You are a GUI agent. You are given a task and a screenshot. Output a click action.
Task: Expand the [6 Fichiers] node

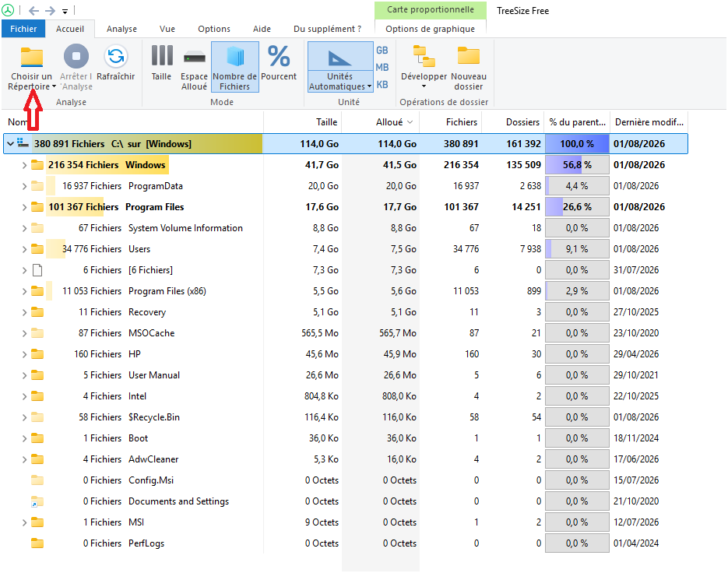[x=24, y=270]
